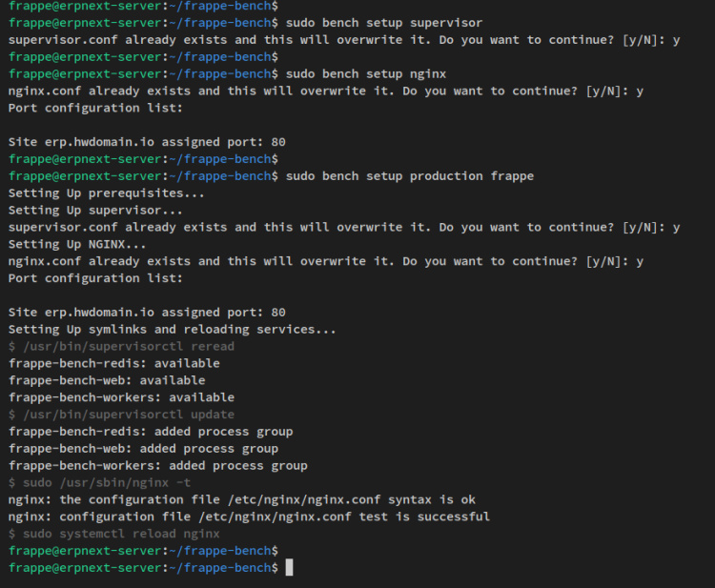Click the nginx.conf 'syntax is ok' message

point(242,499)
